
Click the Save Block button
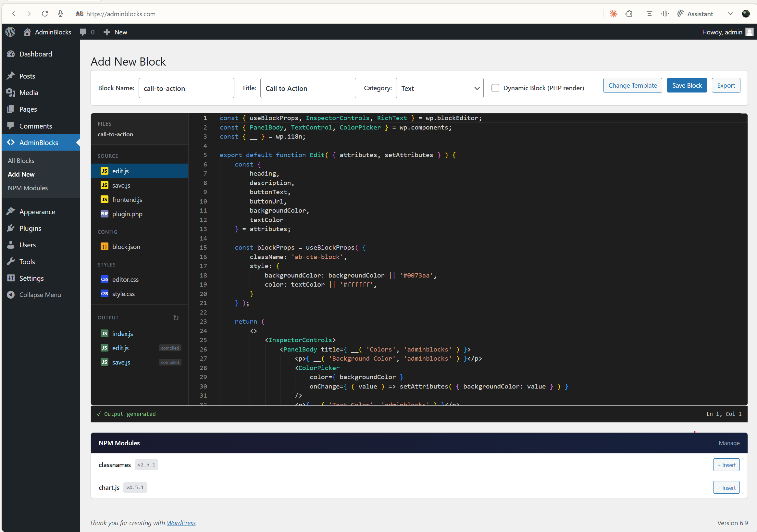[687, 85]
